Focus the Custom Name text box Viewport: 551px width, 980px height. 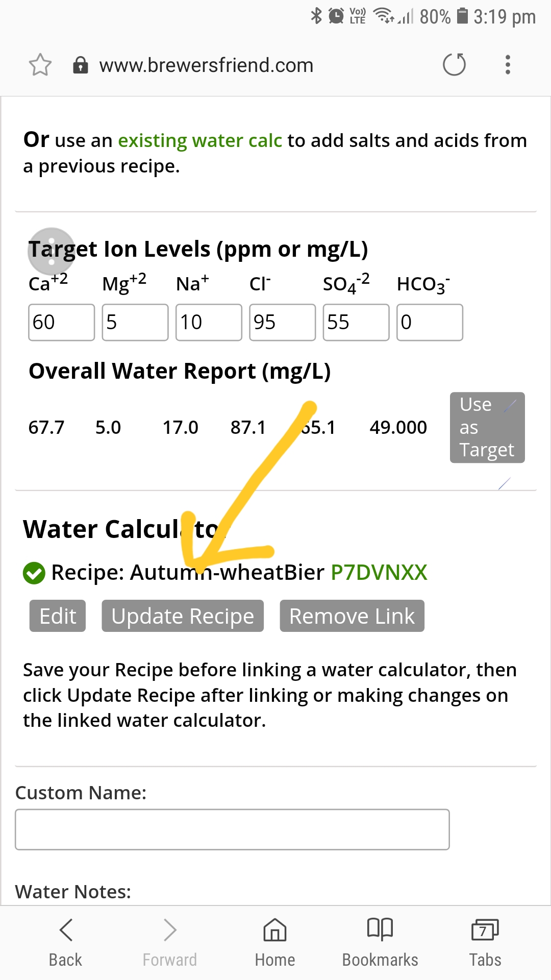click(232, 829)
